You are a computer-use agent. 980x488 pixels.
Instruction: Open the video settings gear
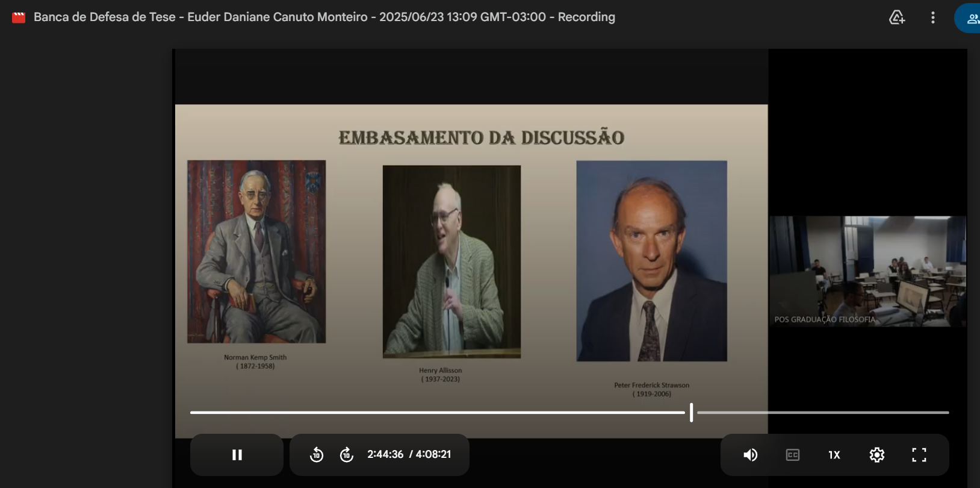point(876,455)
